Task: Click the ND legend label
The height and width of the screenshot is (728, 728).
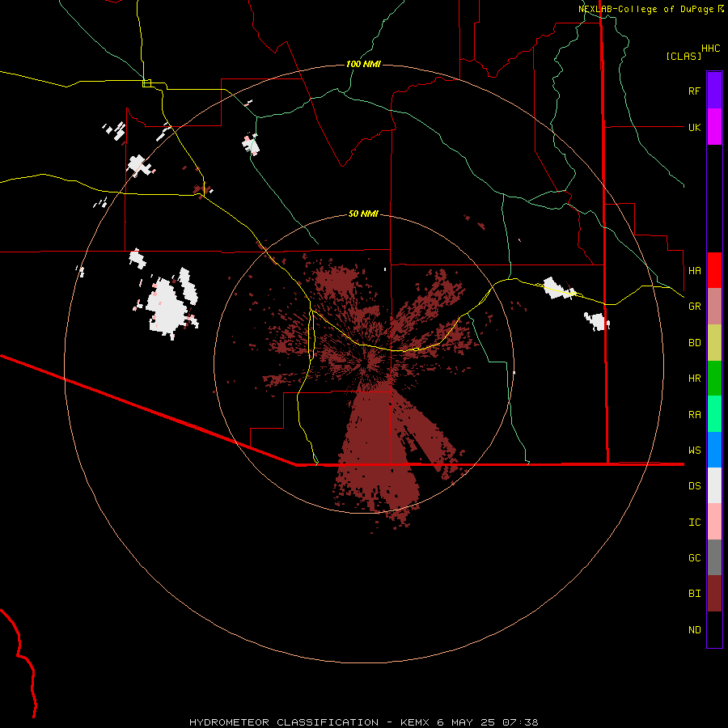Action: [694, 630]
